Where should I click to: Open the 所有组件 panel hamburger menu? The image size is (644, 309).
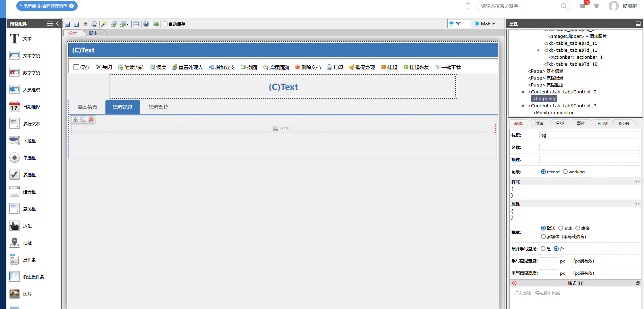[x=50, y=24]
